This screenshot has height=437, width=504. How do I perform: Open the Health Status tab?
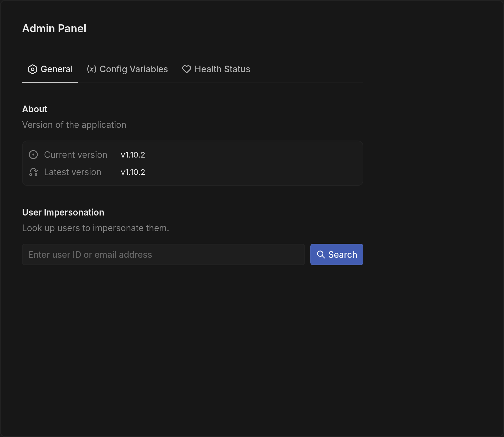click(x=222, y=69)
